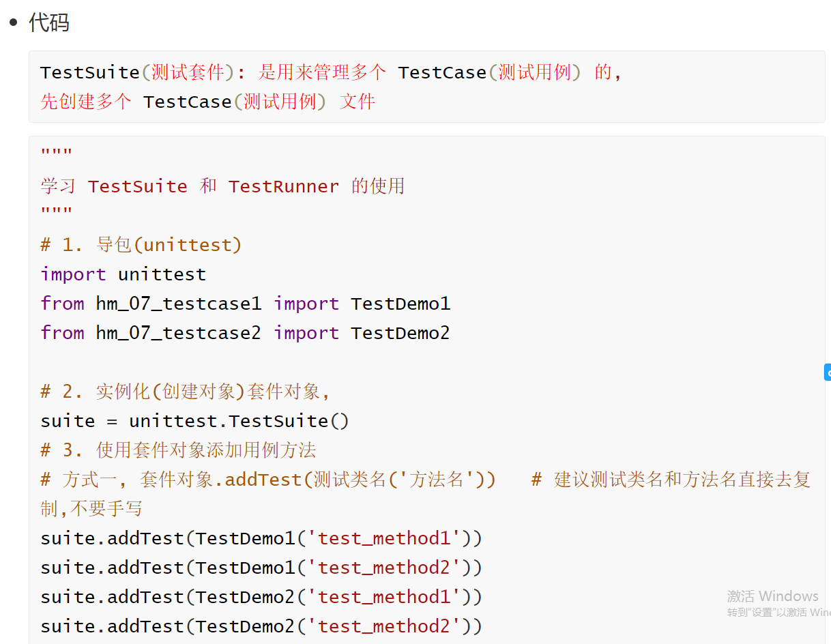831x644 pixels.
Task: Click the closing triple-quote docstring line
Action: [57, 211]
